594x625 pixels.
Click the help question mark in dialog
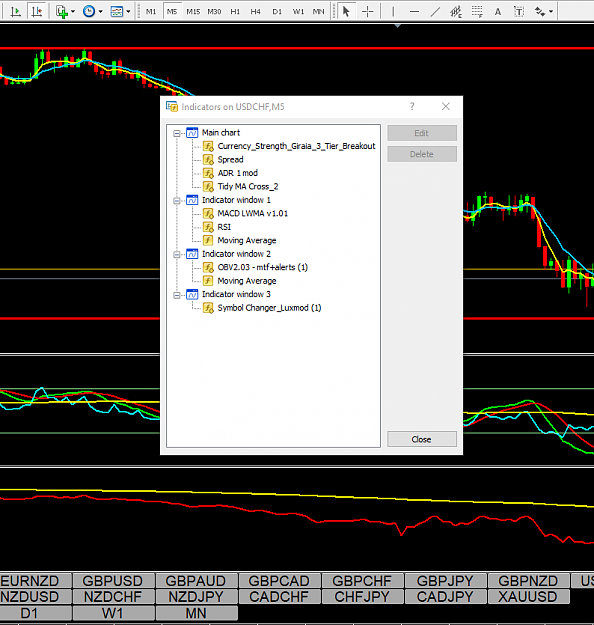(x=412, y=106)
